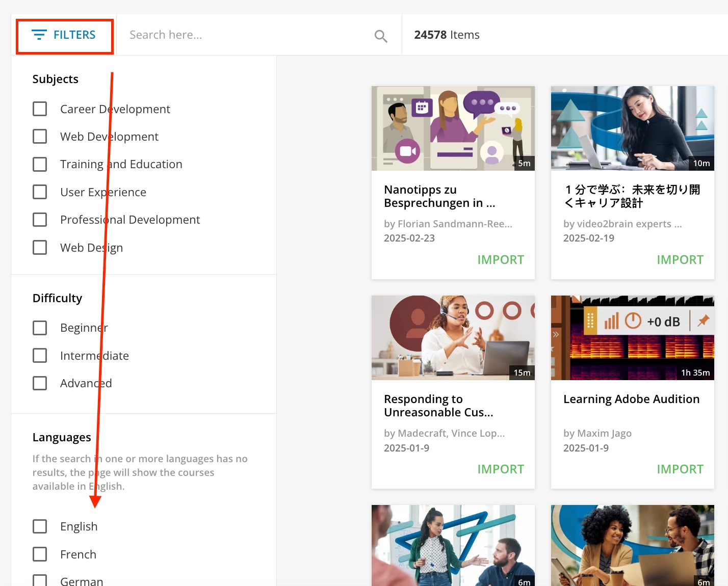Open the 10m Japanese course thumbnail
Screen dimensions: 728x586
(633, 128)
